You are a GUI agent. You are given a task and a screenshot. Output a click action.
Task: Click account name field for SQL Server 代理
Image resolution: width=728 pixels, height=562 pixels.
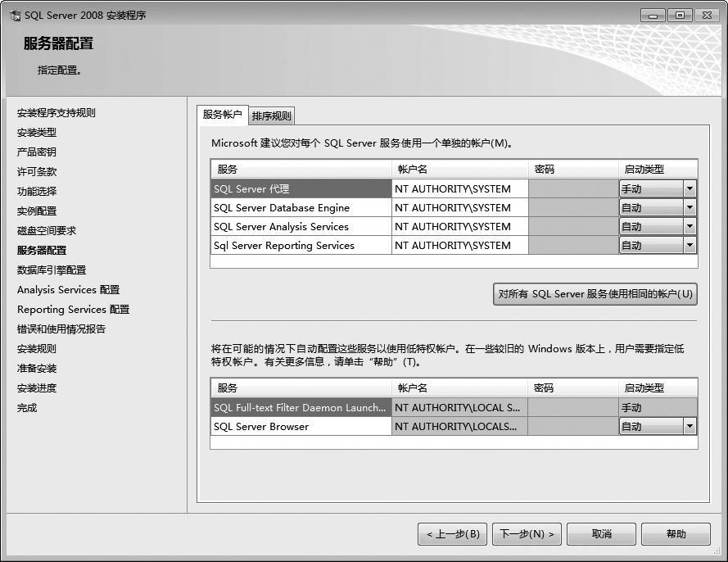tap(460, 189)
